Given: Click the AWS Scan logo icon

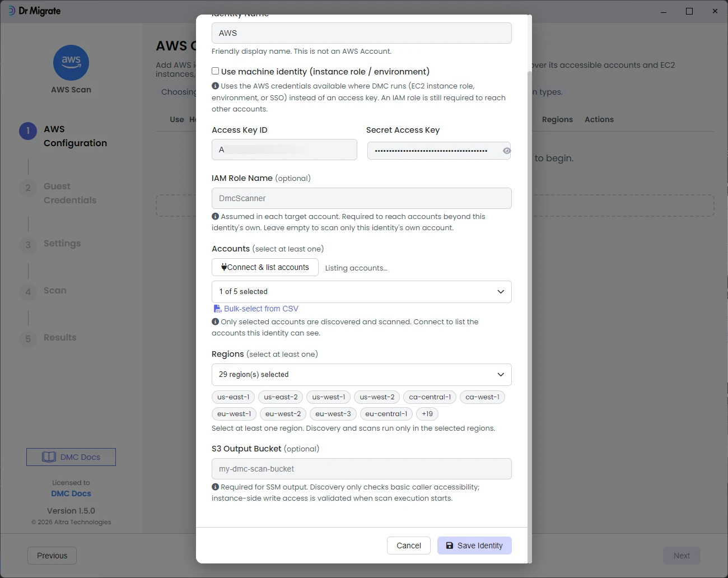Looking at the screenshot, I should click(71, 63).
